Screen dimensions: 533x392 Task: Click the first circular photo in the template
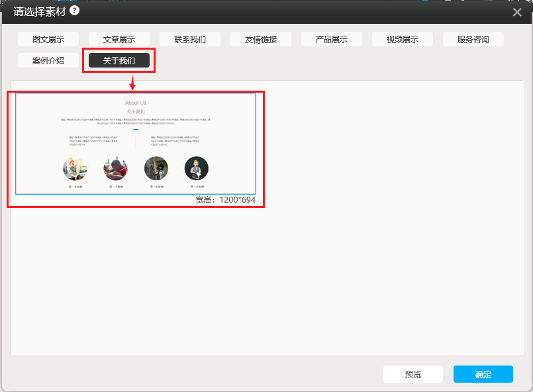tap(75, 168)
